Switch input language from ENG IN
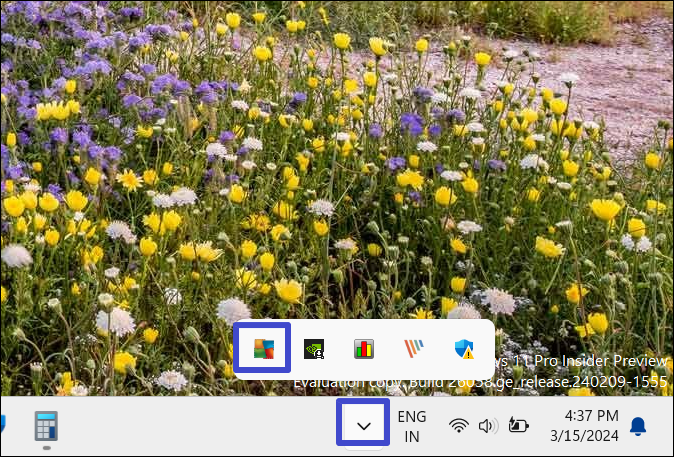 coord(411,426)
